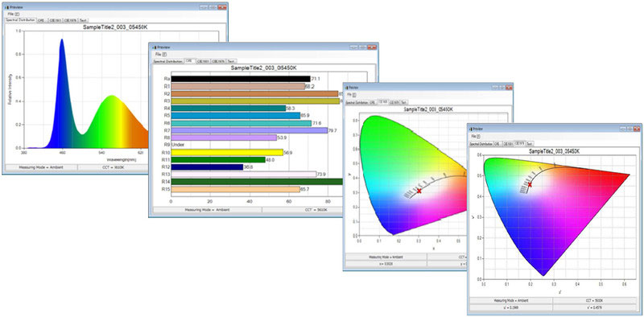Viewport: 644px width, 317px height.
Task: Close the Spectral Distribution Preview window
Action: (x=222, y=7)
